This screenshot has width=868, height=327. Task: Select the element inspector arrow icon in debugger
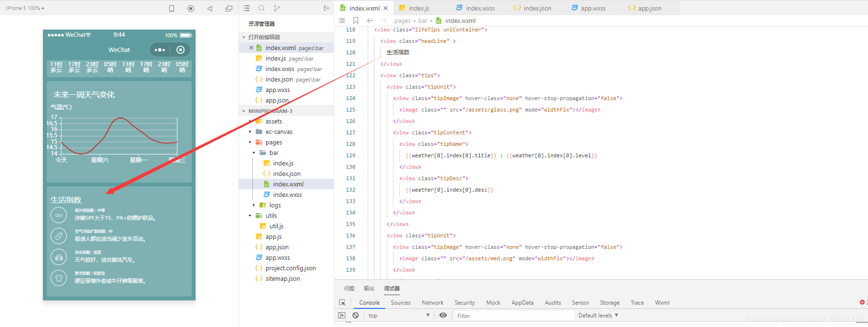tap(342, 303)
